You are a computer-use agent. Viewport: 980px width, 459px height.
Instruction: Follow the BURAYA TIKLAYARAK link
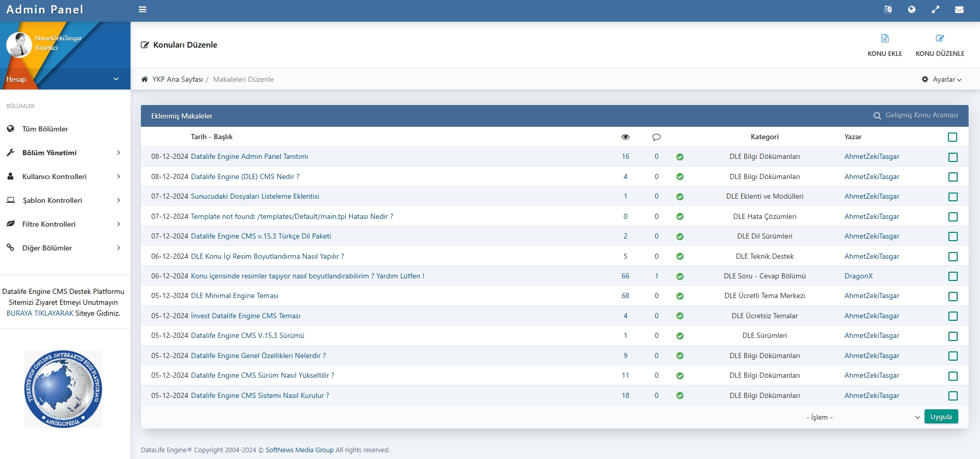40,313
